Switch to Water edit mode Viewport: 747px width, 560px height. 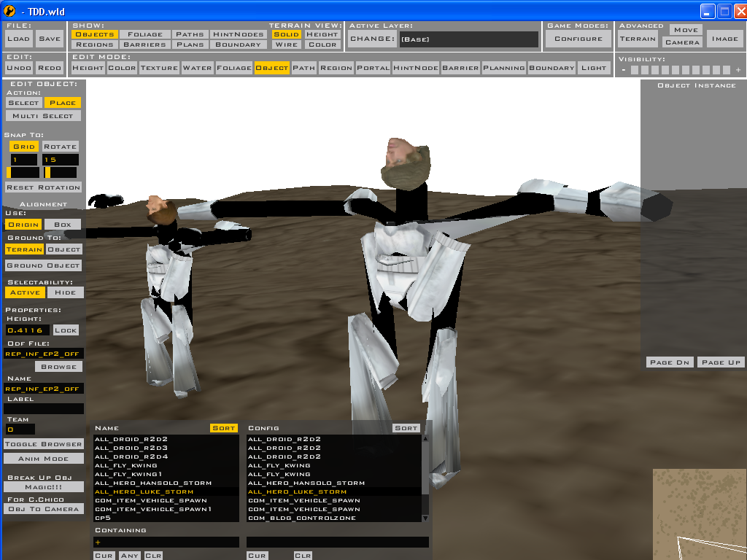click(x=197, y=68)
